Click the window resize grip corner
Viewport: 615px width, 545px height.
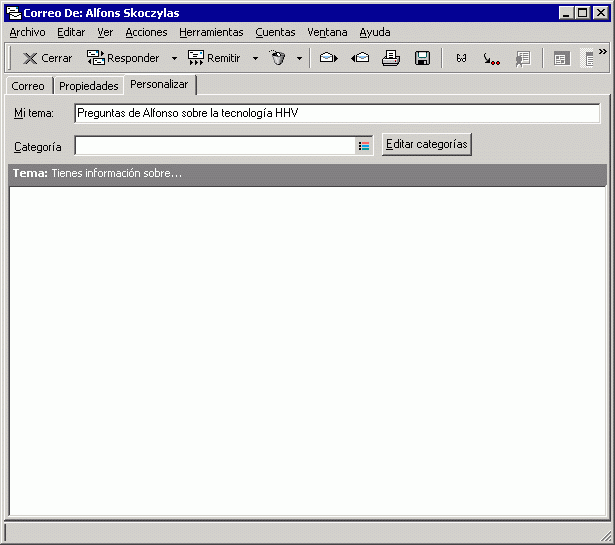pyautogui.click(x=606, y=536)
